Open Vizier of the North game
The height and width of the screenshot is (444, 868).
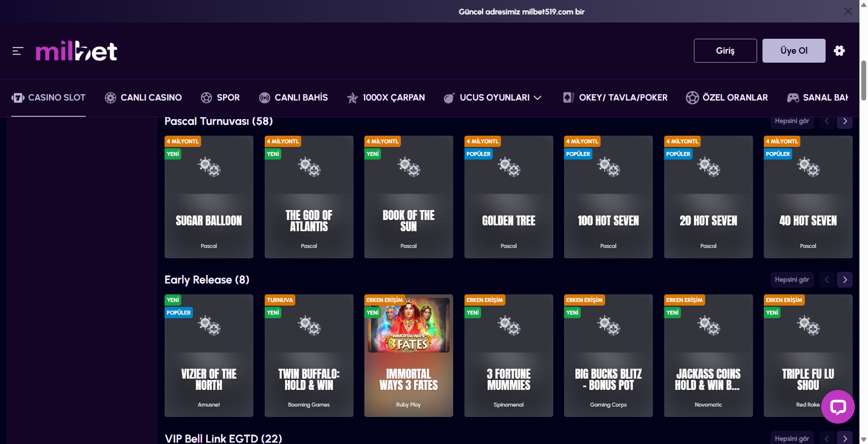[209, 356]
